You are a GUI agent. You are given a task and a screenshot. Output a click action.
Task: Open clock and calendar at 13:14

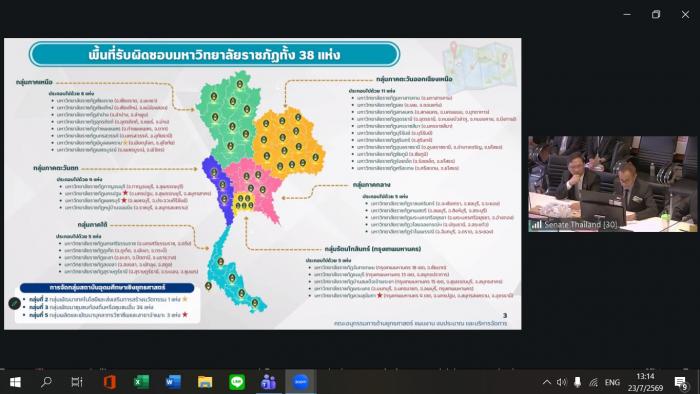pos(646,382)
